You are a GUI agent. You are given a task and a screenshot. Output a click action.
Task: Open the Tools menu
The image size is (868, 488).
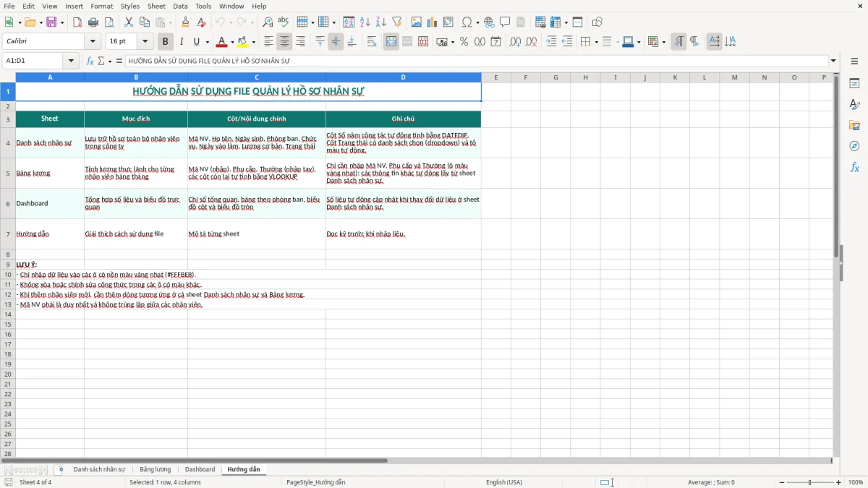203,6
